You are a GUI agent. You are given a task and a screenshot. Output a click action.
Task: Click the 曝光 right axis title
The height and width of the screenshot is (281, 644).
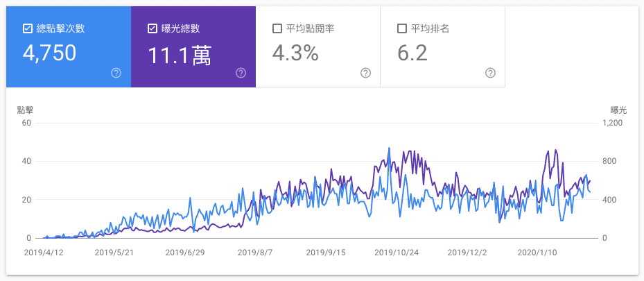(618, 110)
